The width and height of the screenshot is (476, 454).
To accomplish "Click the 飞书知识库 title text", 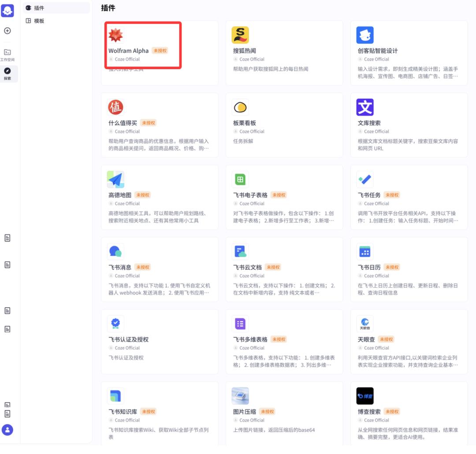I will pos(123,412).
